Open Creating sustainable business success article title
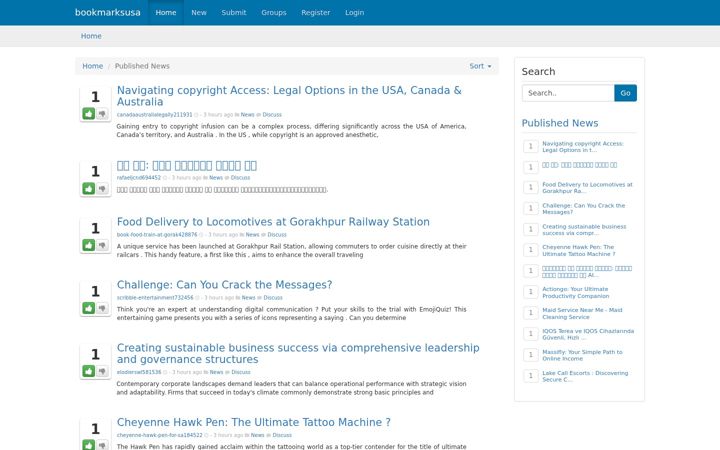Image resolution: width=720 pixels, height=450 pixels. point(298,354)
